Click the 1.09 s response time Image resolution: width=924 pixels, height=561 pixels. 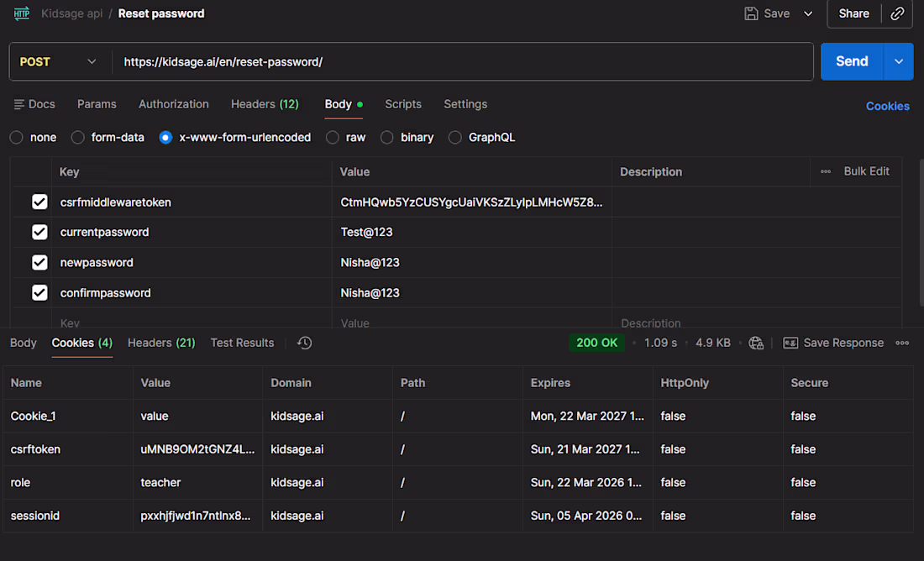pos(660,343)
